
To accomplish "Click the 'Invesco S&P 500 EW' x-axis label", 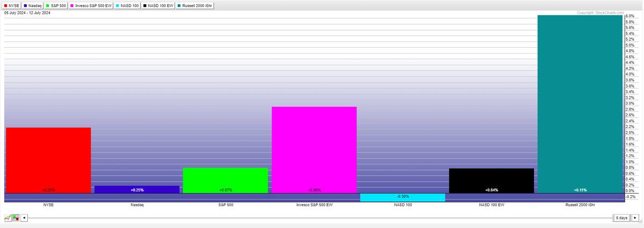I will pos(314,205).
